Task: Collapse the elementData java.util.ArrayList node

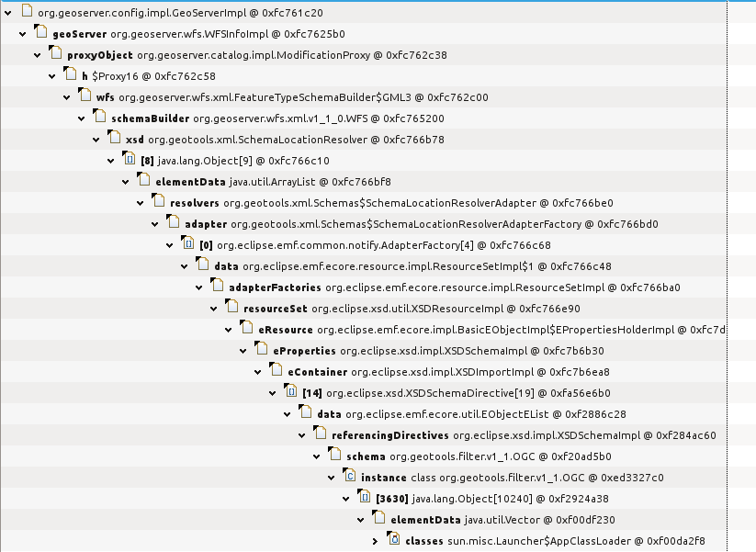Action: [126, 182]
